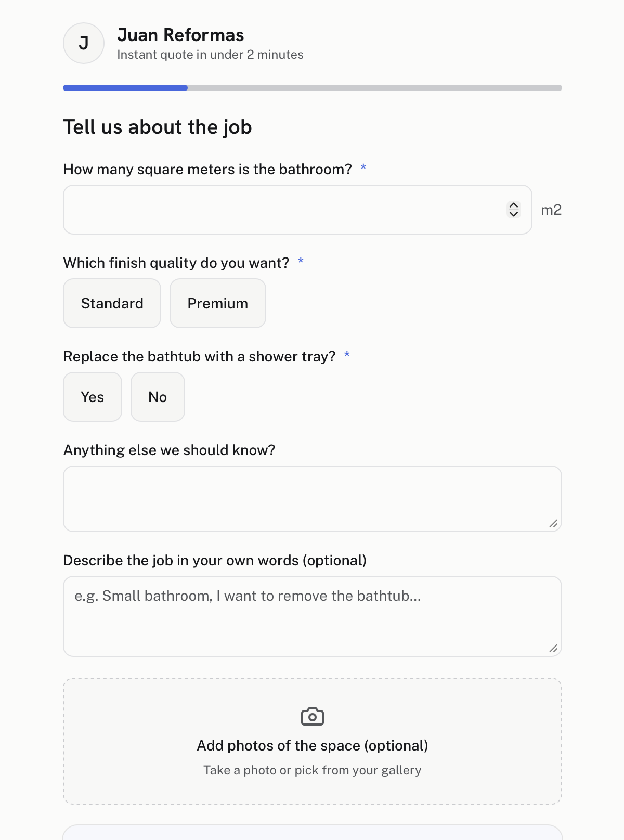Click the J avatar circle
Screen dimensions: 624x840
point(84,43)
